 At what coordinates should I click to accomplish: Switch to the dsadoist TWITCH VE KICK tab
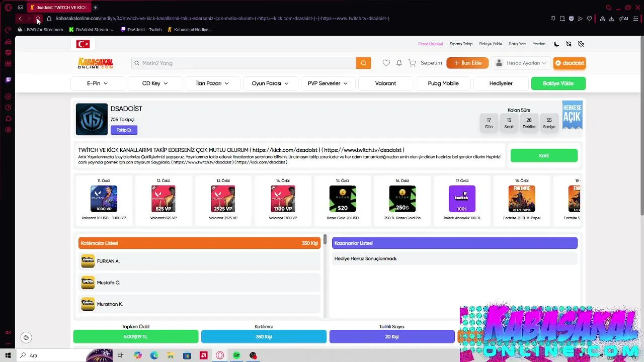58,8
